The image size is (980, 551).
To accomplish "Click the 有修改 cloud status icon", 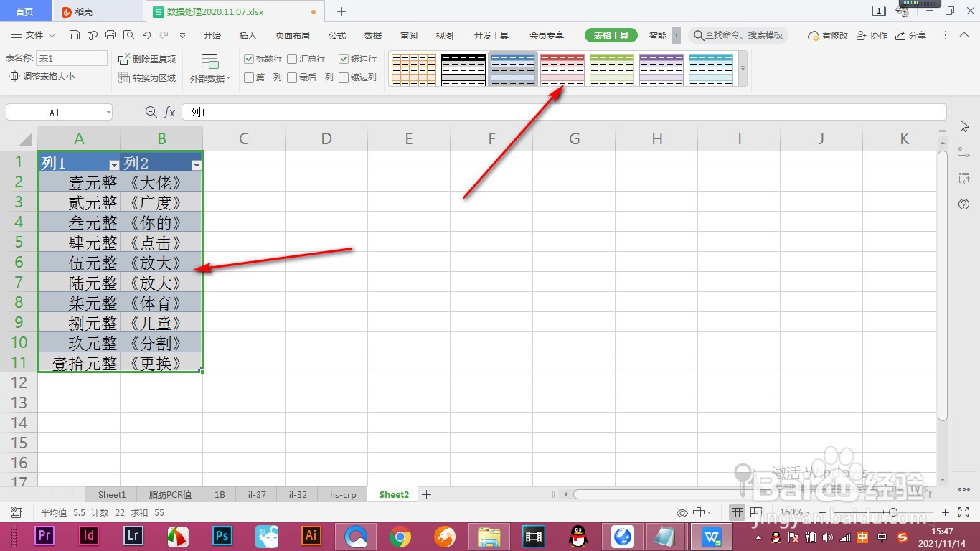I will pyautogui.click(x=828, y=35).
